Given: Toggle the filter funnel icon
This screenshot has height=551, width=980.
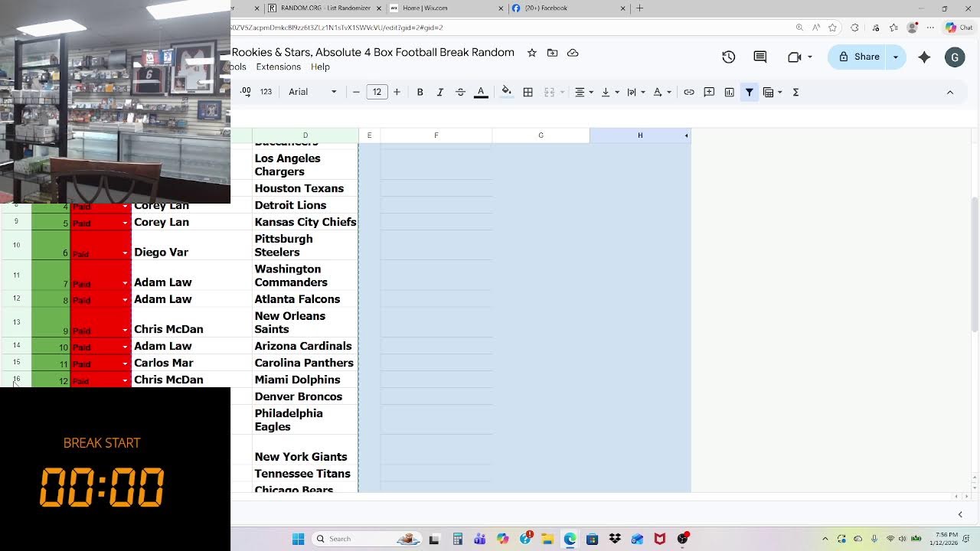Looking at the screenshot, I should (750, 92).
